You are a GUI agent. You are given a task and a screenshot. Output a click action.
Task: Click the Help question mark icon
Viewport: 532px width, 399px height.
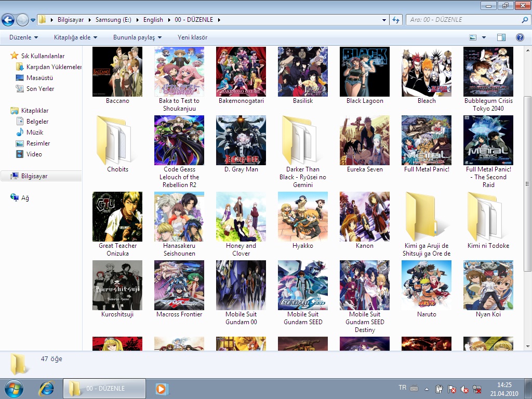(x=520, y=37)
